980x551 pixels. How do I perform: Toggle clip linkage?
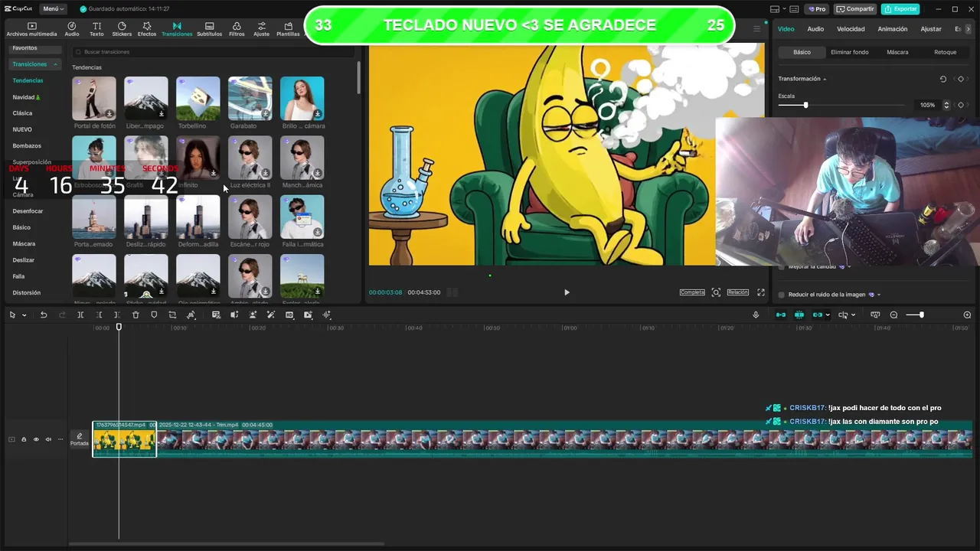tap(818, 315)
